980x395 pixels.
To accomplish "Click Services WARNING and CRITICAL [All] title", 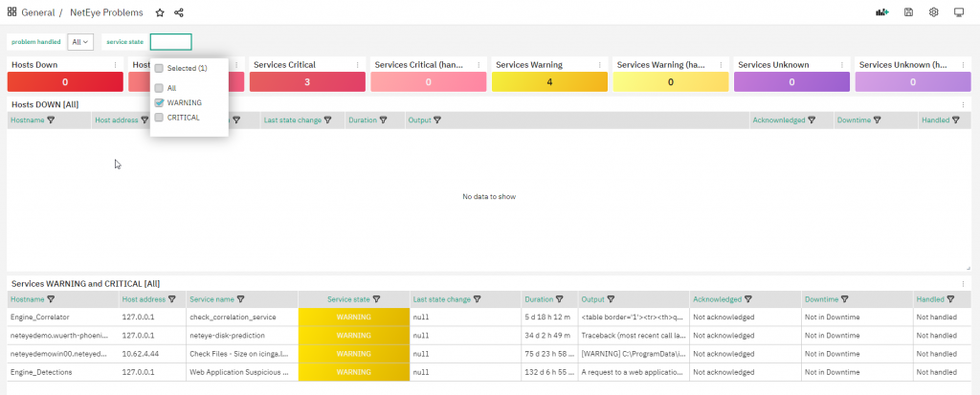I will [x=85, y=284].
